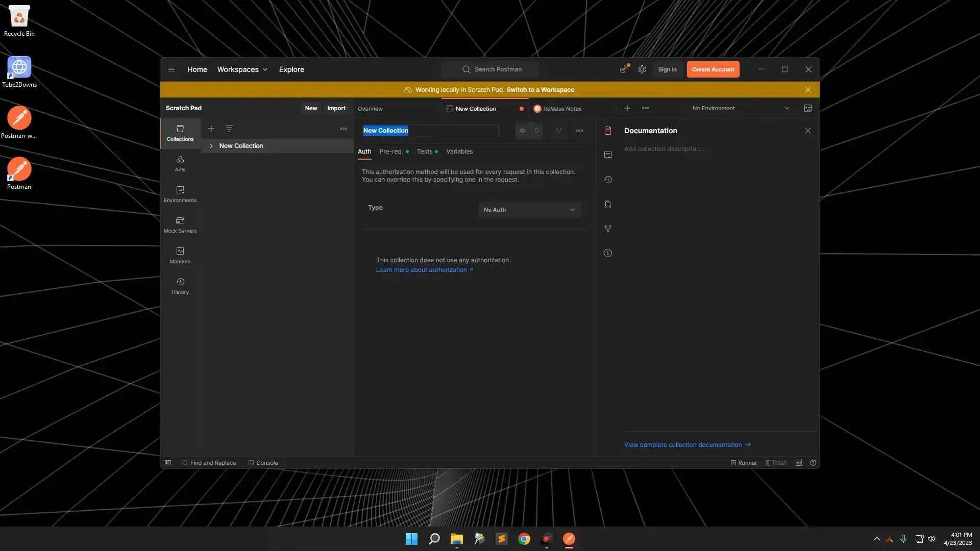Open the collection info icon
980x551 pixels.
(x=607, y=253)
